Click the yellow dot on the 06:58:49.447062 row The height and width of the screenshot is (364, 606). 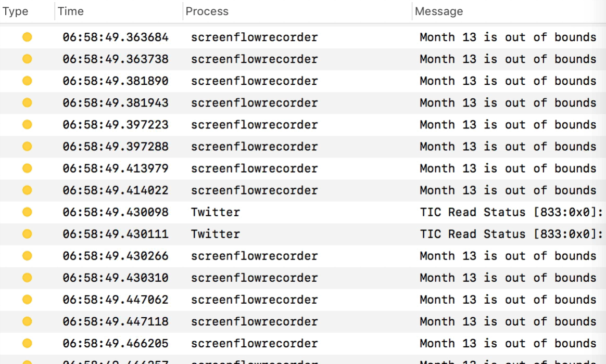(27, 300)
